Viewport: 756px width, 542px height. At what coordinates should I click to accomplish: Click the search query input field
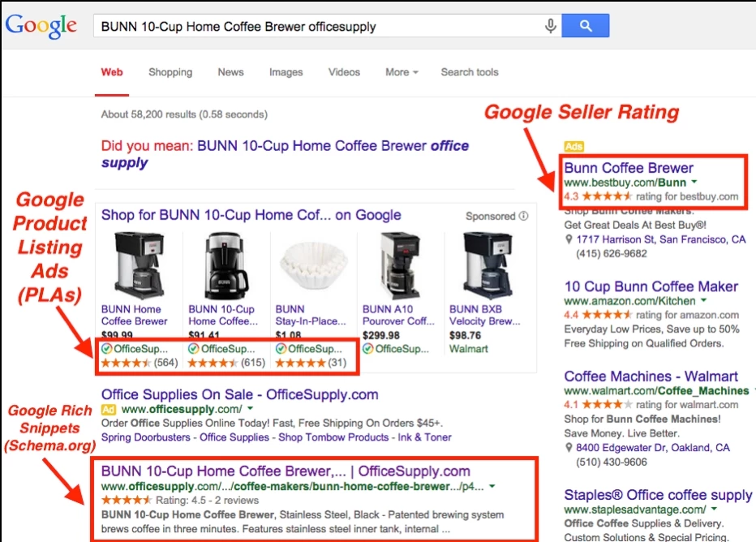point(316,27)
